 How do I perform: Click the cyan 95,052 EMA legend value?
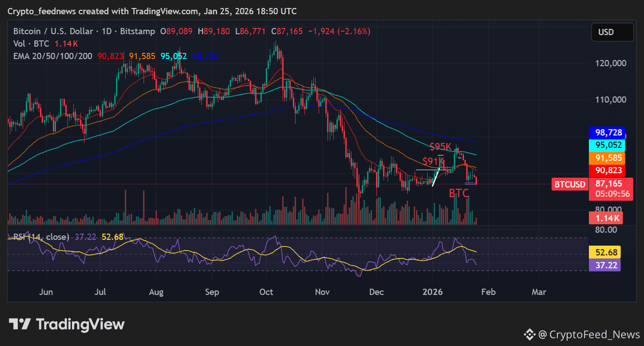174,56
